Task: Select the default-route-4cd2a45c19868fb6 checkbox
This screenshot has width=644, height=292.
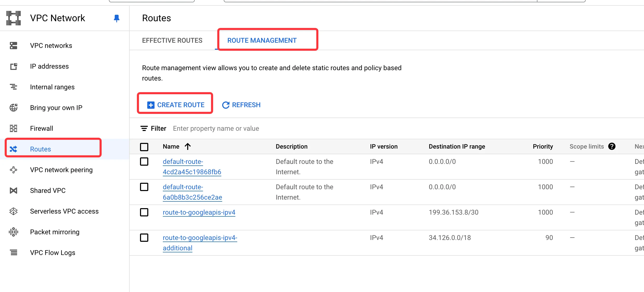Action: (x=144, y=162)
